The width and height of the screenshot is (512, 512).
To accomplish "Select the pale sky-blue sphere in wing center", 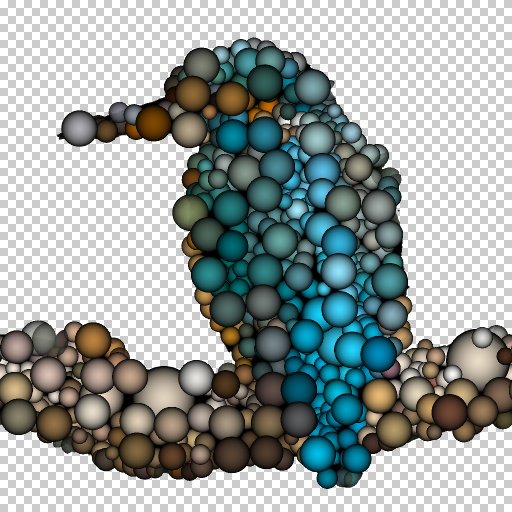I will click(339, 271).
